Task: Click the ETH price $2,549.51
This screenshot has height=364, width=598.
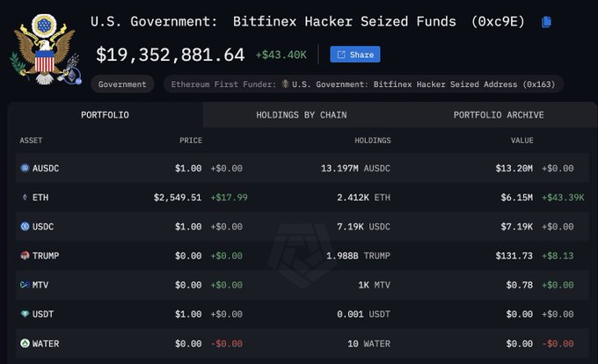Action: point(178,198)
